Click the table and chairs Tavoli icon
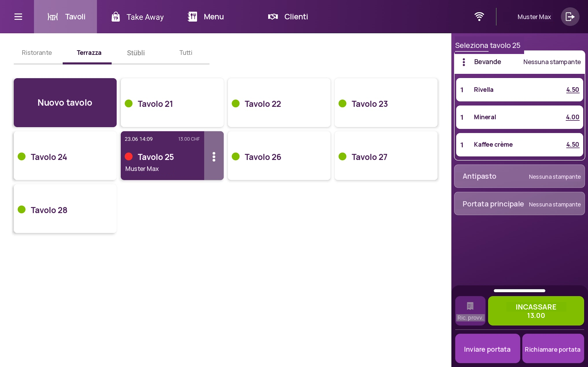 53,17
